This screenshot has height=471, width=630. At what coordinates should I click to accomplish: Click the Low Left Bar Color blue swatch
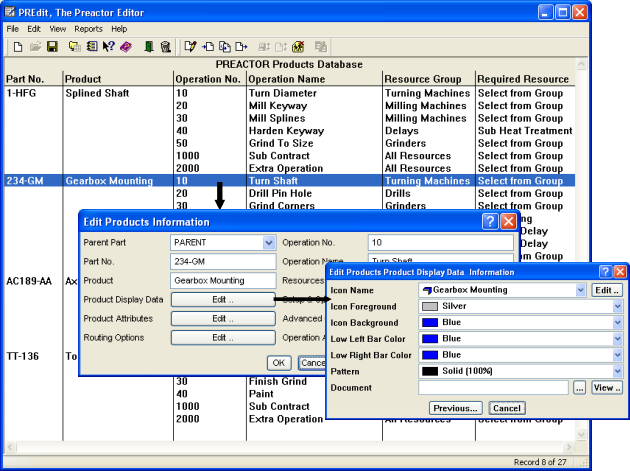430,339
